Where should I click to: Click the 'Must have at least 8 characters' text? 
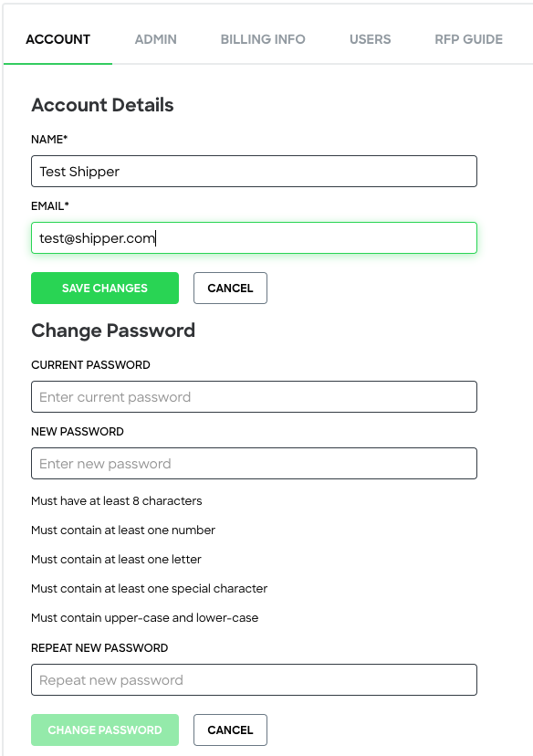[117, 501]
